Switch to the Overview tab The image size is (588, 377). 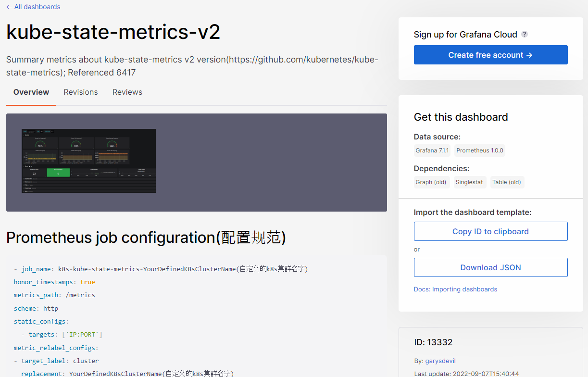click(x=31, y=92)
